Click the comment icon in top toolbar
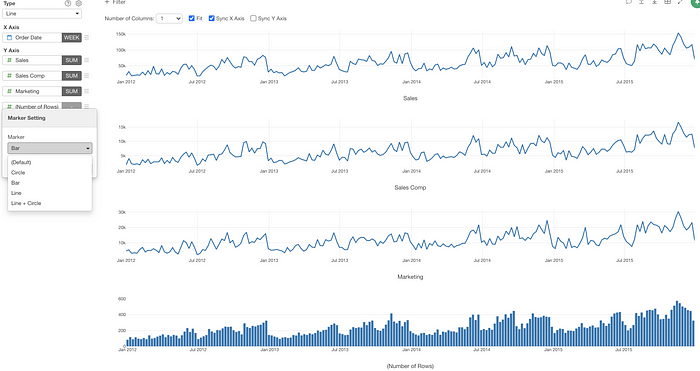Screen dimensions: 700x371 click(629, 2)
